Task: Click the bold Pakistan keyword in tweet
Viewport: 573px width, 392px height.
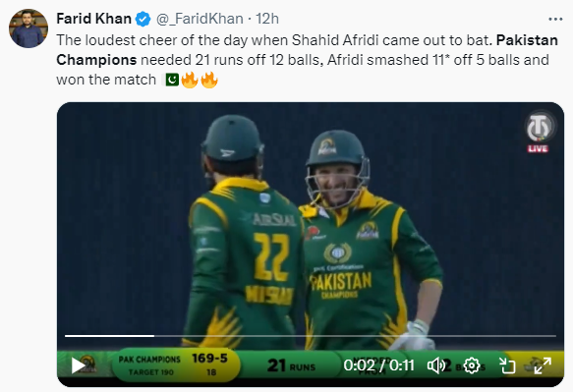Action: (527, 40)
